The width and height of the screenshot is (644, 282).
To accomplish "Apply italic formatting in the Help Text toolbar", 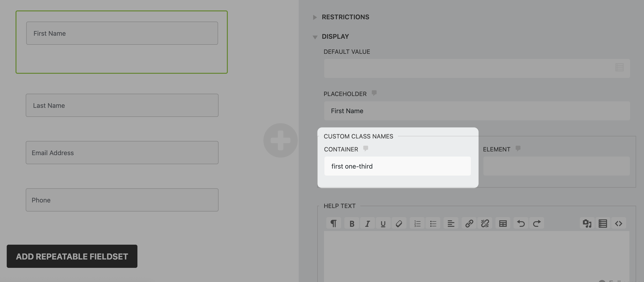I will coord(367,223).
